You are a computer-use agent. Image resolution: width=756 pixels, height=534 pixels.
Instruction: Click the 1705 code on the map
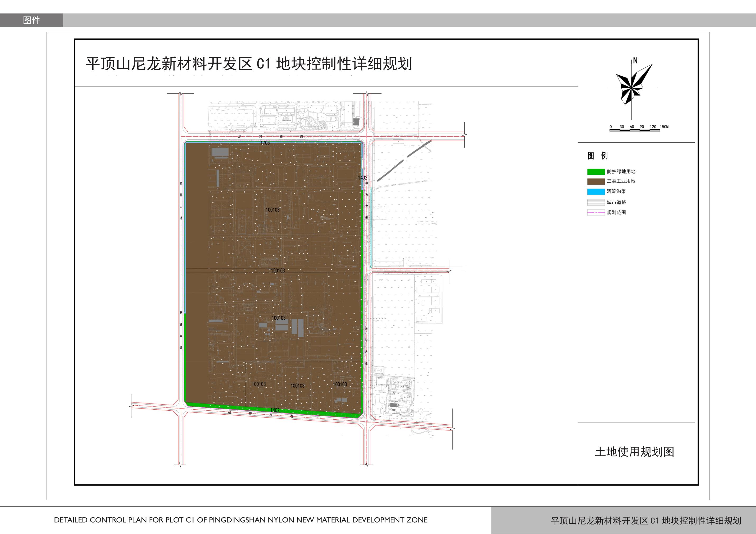[x=265, y=143]
